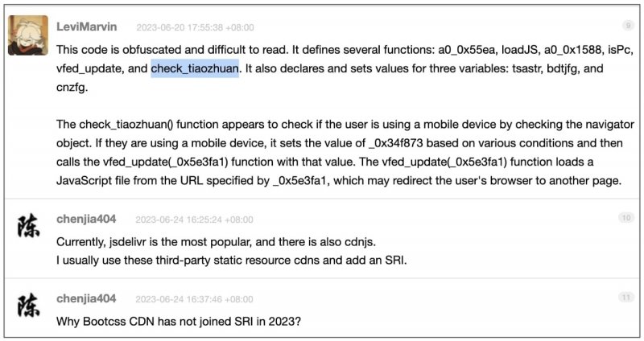Click the reply number 10 badge

[627, 218]
